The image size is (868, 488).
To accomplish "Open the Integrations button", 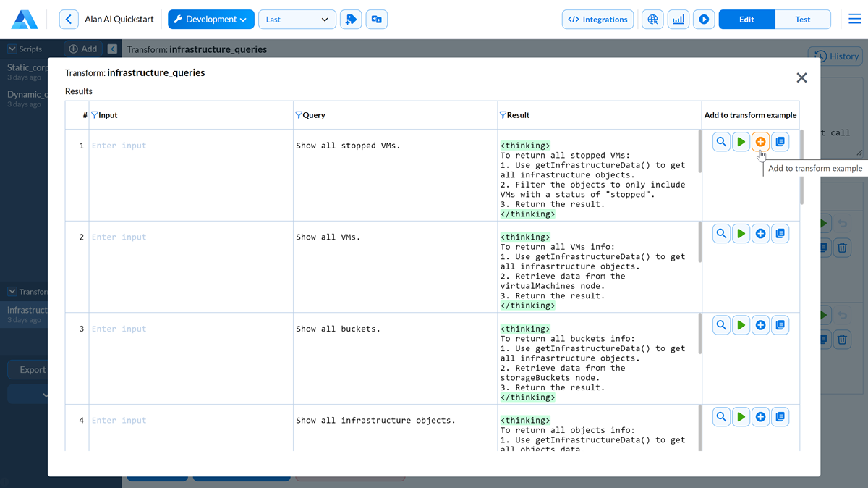I will click(597, 20).
